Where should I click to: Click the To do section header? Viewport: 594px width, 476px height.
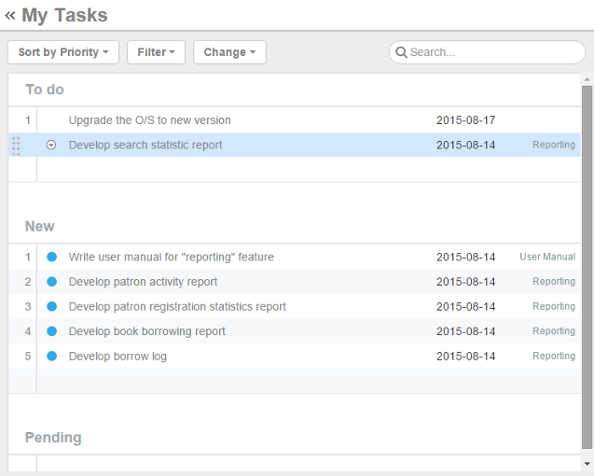click(x=45, y=90)
